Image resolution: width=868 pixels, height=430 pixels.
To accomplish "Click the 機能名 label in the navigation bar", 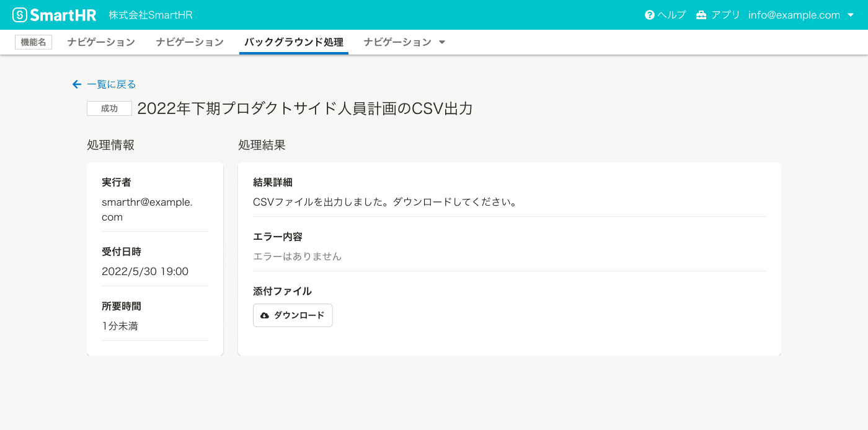I will [x=33, y=42].
